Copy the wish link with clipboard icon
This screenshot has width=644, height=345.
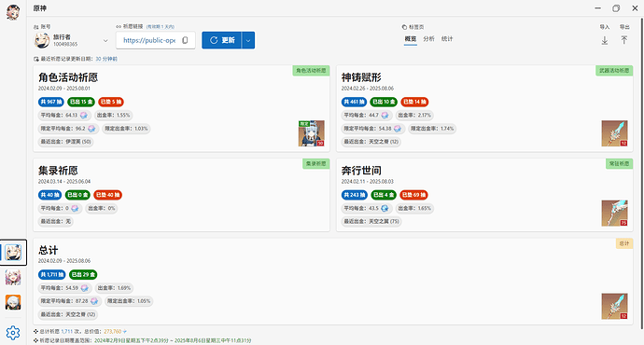tap(185, 40)
